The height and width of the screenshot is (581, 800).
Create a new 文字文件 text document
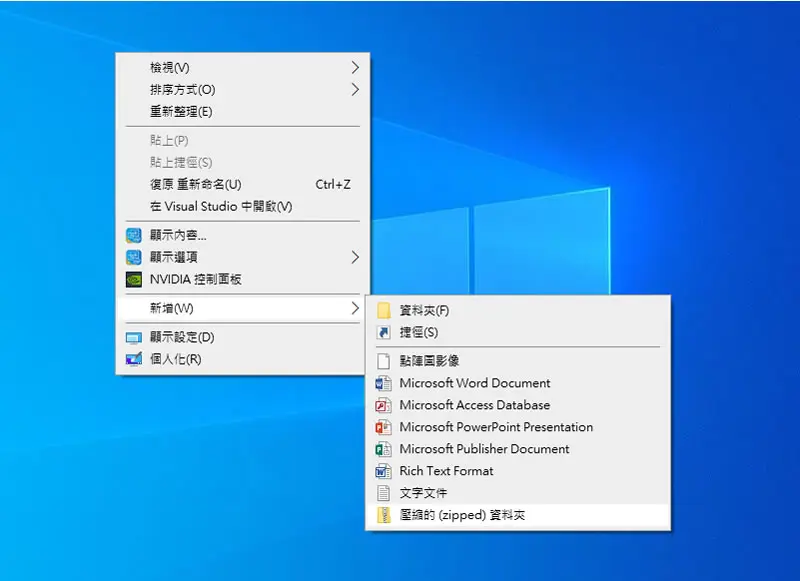click(x=518, y=493)
